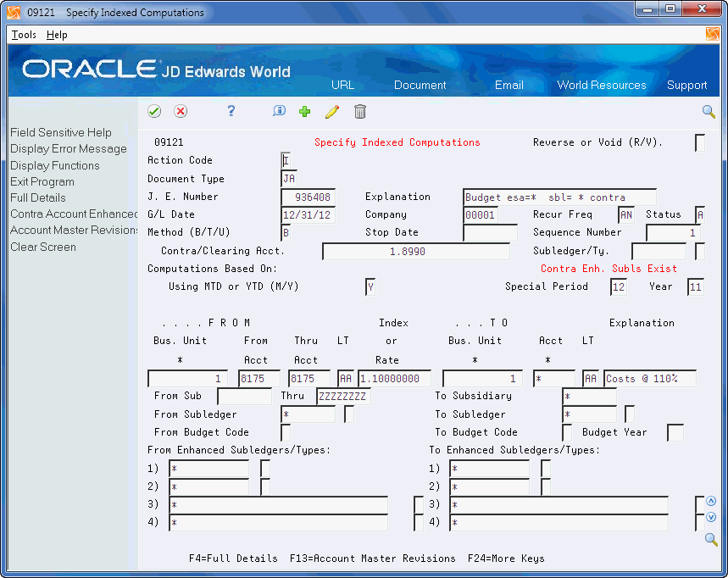
Task: Click the scroll up arrow icon
Action: coord(711,501)
